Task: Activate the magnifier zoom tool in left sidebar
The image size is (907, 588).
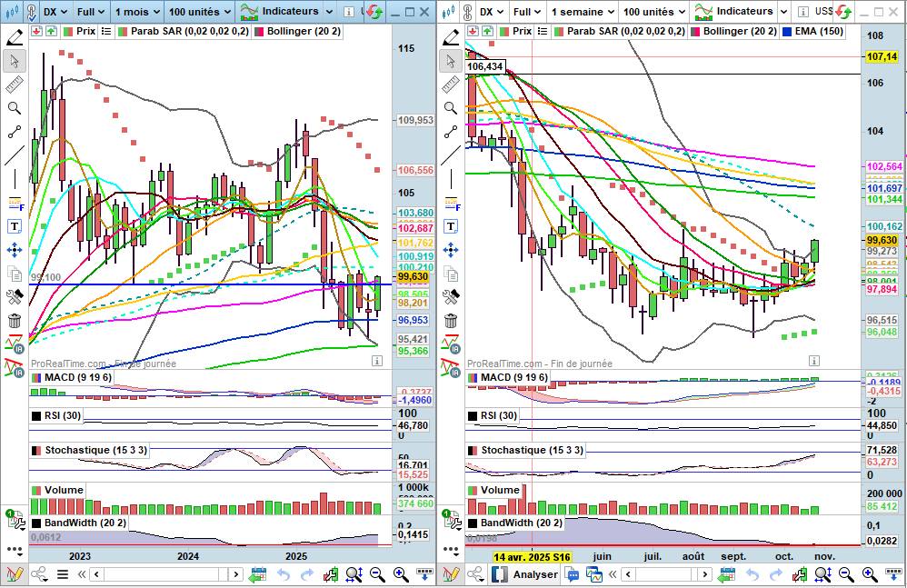Action: [15, 108]
